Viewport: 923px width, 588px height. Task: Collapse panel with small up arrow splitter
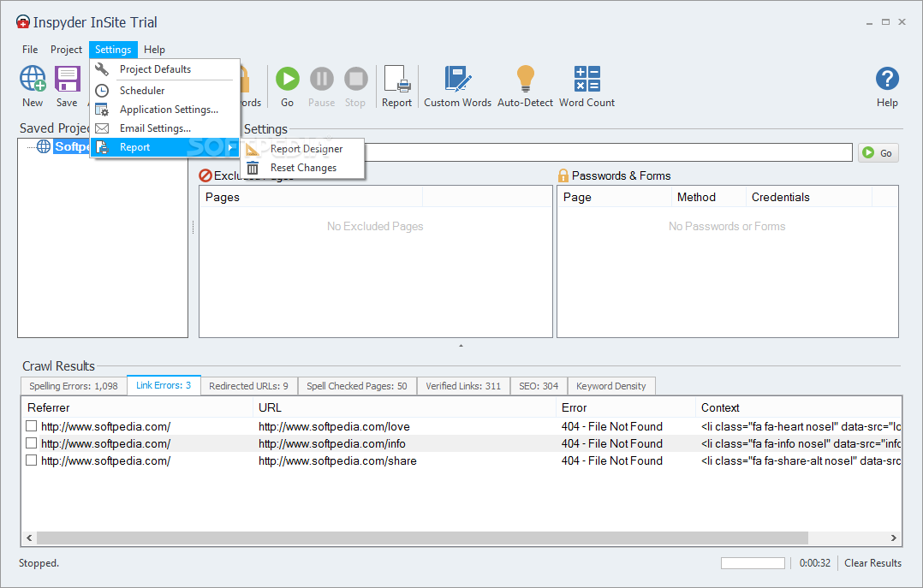pyautogui.click(x=461, y=346)
